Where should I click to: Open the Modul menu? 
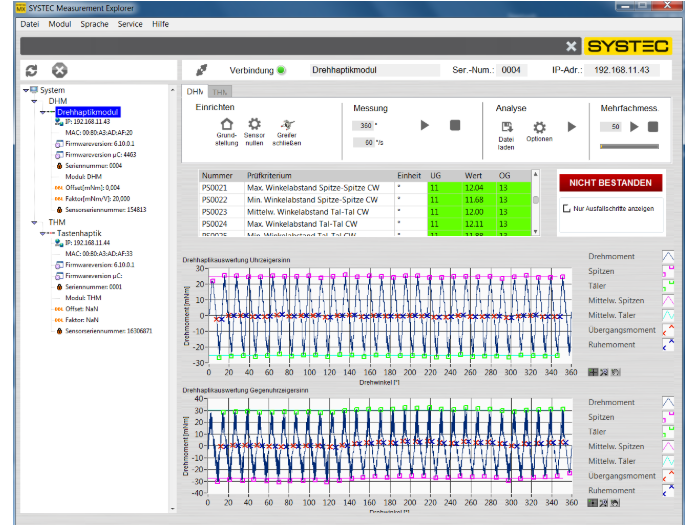click(x=60, y=24)
